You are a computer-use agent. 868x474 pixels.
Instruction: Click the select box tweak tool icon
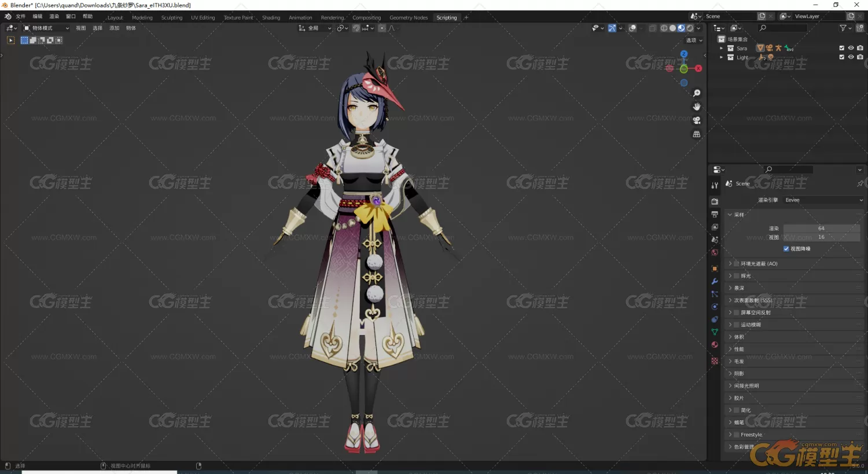(10, 40)
